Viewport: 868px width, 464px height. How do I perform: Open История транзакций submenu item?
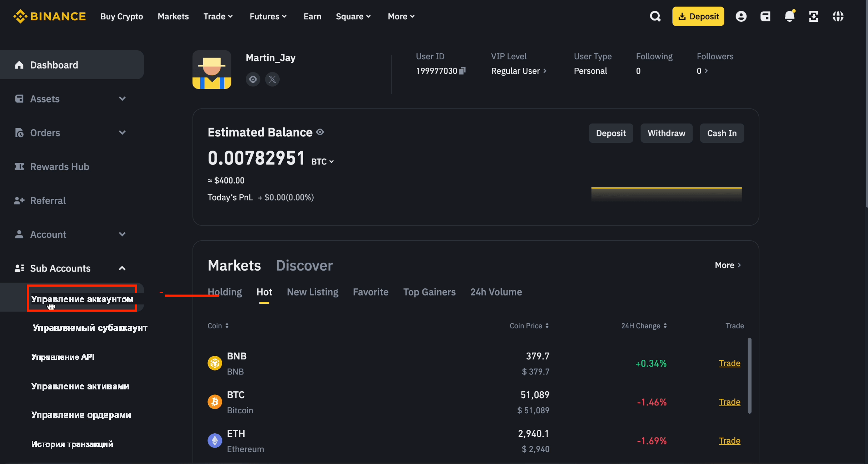pyautogui.click(x=72, y=444)
